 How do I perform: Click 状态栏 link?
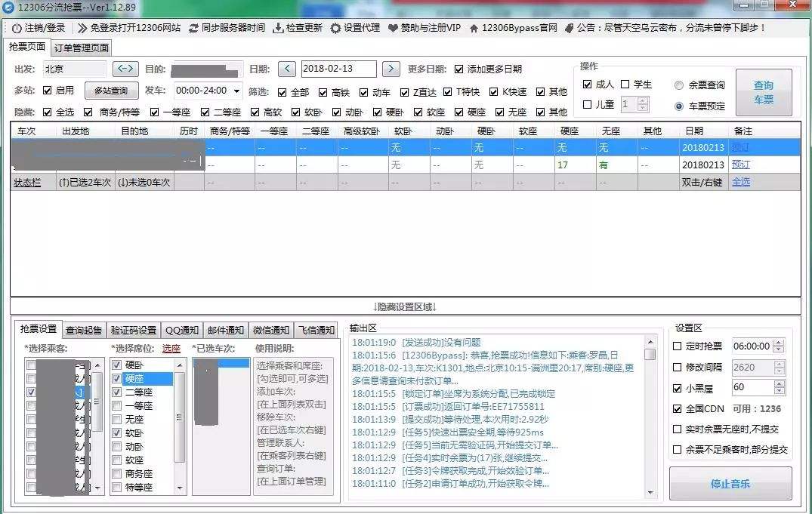click(27, 183)
